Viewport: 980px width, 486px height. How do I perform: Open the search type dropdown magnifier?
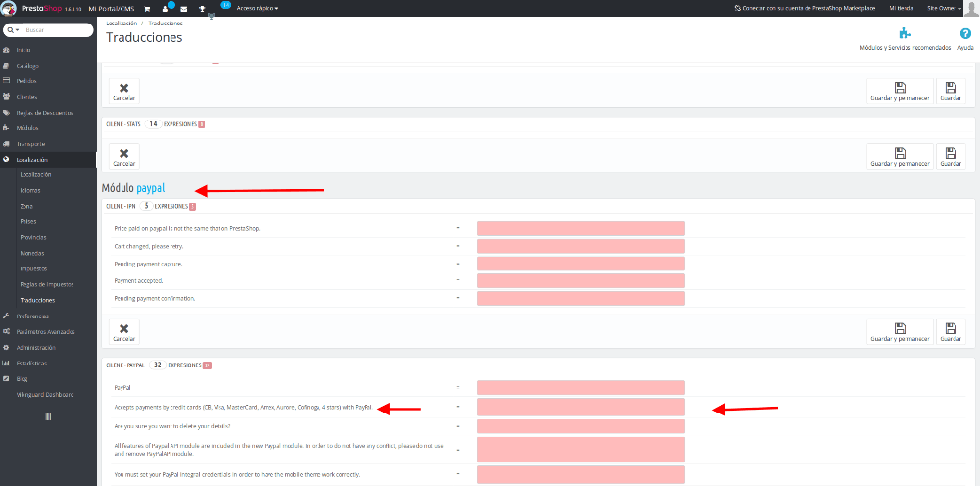pos(12,30)
